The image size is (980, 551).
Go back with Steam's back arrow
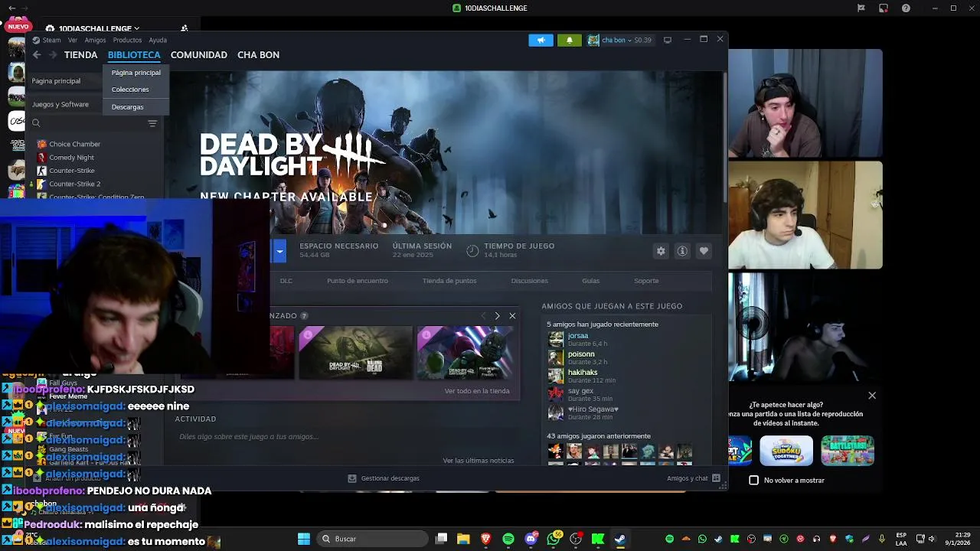pyautogui.click(x=37, y=55)
